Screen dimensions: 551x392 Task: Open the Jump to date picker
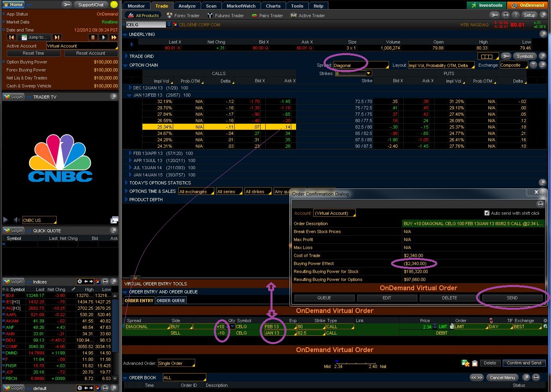tap(34, 37)
